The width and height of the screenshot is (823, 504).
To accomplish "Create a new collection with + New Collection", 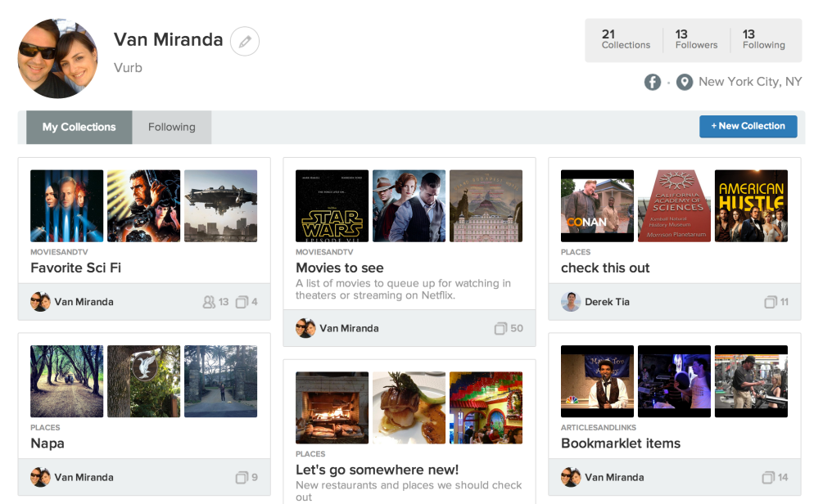I will click(x=748, y=126).
